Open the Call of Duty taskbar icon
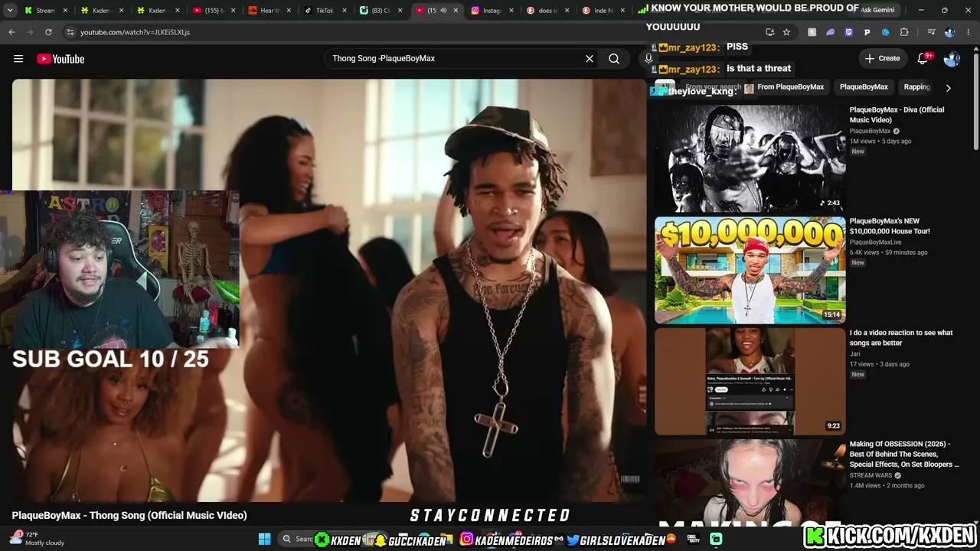 [692, 539]
